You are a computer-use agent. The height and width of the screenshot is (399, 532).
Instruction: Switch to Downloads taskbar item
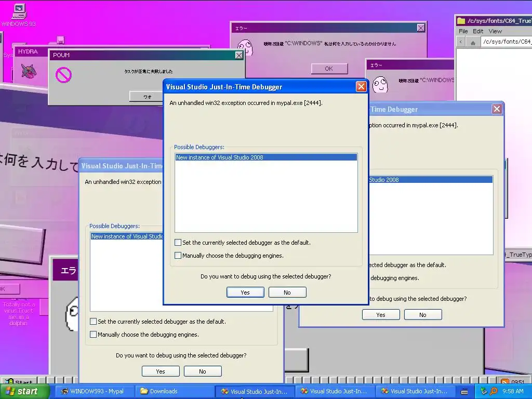point(174,391)
